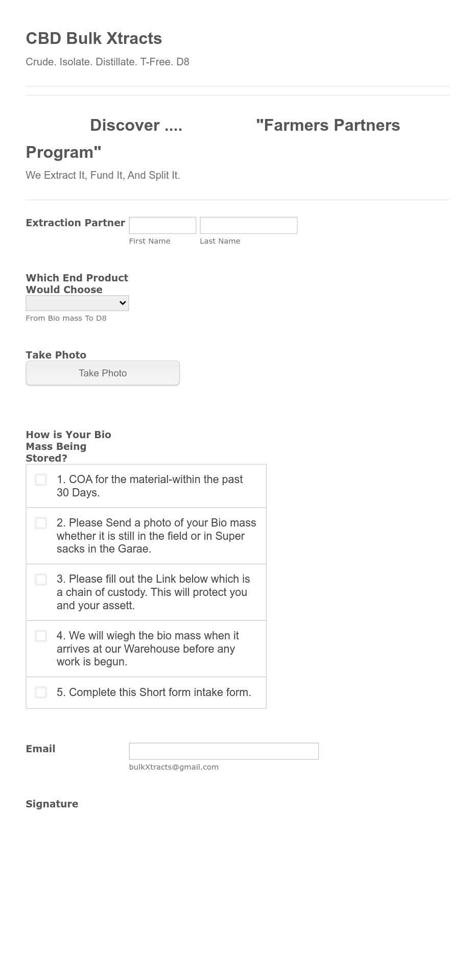Viewport: 475px width, 980px height.
Task: Click the Take Photo field label
Action: [x=56, y=355]
